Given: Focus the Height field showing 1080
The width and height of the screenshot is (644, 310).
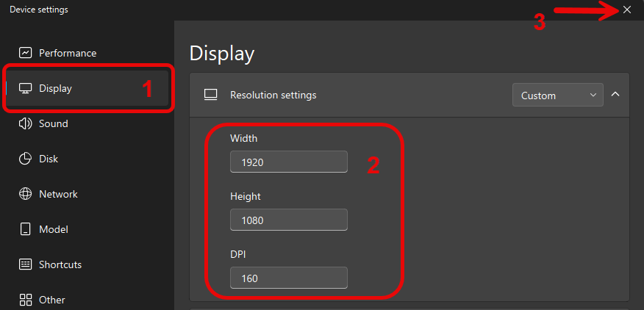Looking at the screenshot, I should pyautogui.click(x=288, y=220).
